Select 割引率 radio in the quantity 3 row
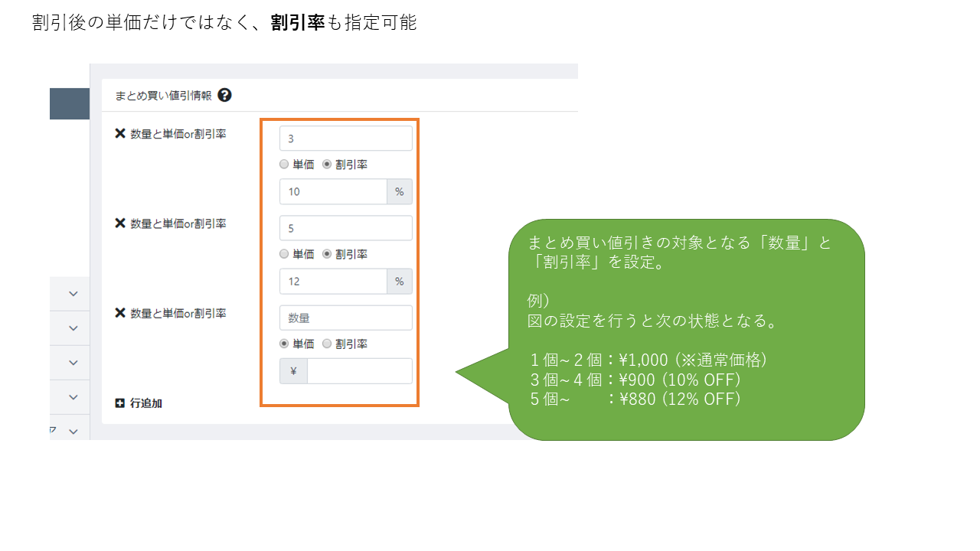 tap(328, 165)
